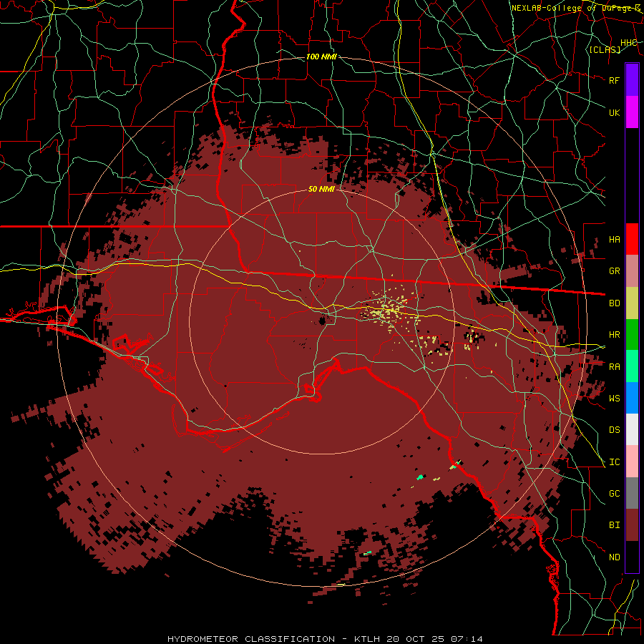Click the 'GR' legend label
644x644 pixels.
(x=614, y=271)
